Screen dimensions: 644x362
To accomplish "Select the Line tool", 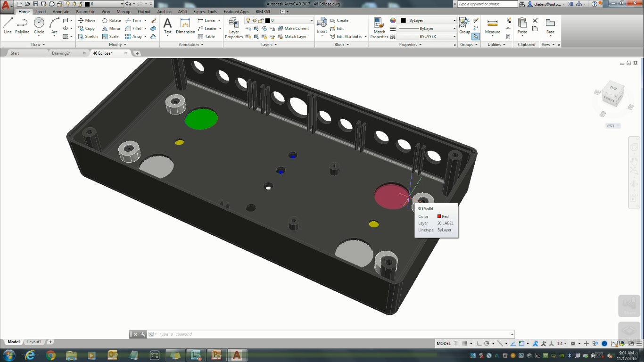I will (8, 22).
